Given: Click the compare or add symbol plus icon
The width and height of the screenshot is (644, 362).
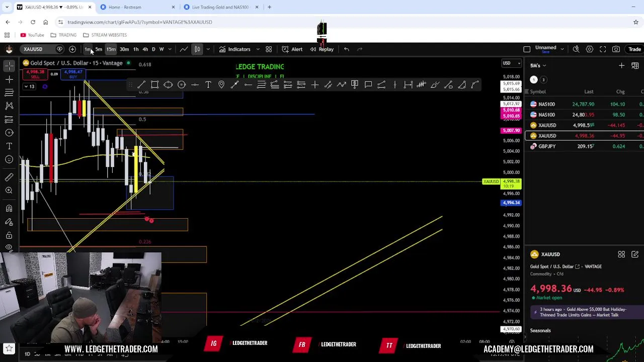Looking at the screenshot, I should point(72,49).
